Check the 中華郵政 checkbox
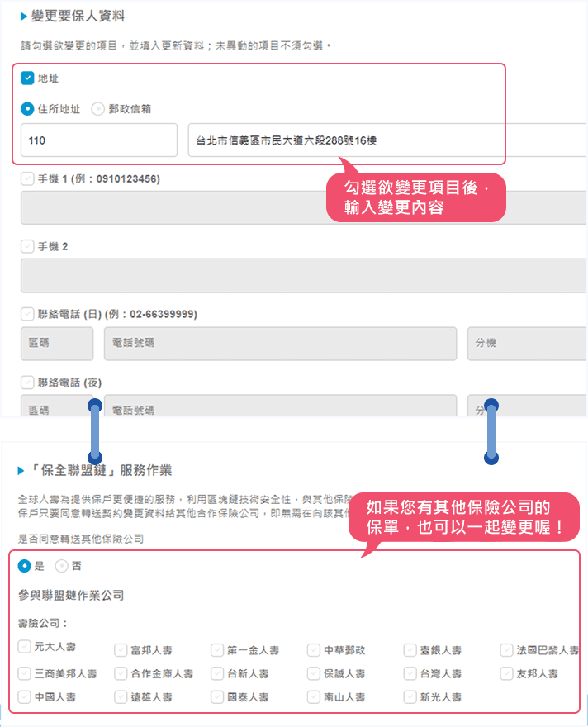Image resolution: width=588 pixels, height=727 pixels. [314, 650]
